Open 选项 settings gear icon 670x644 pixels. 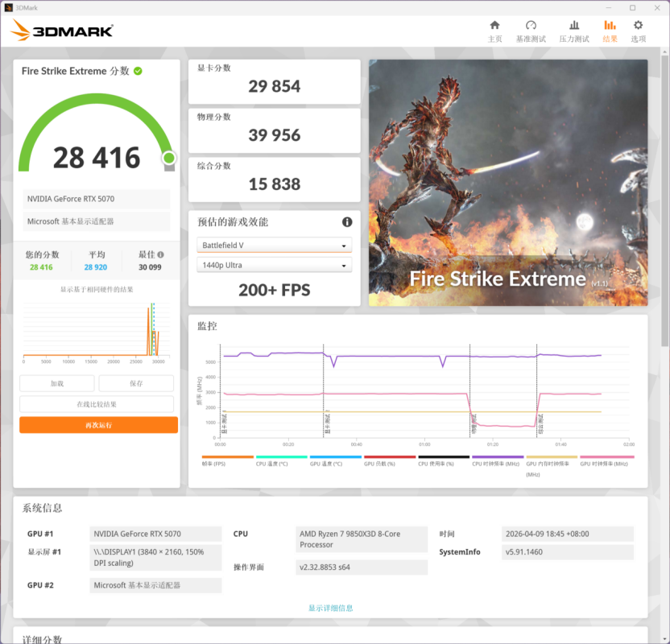[x=638, y=31]
